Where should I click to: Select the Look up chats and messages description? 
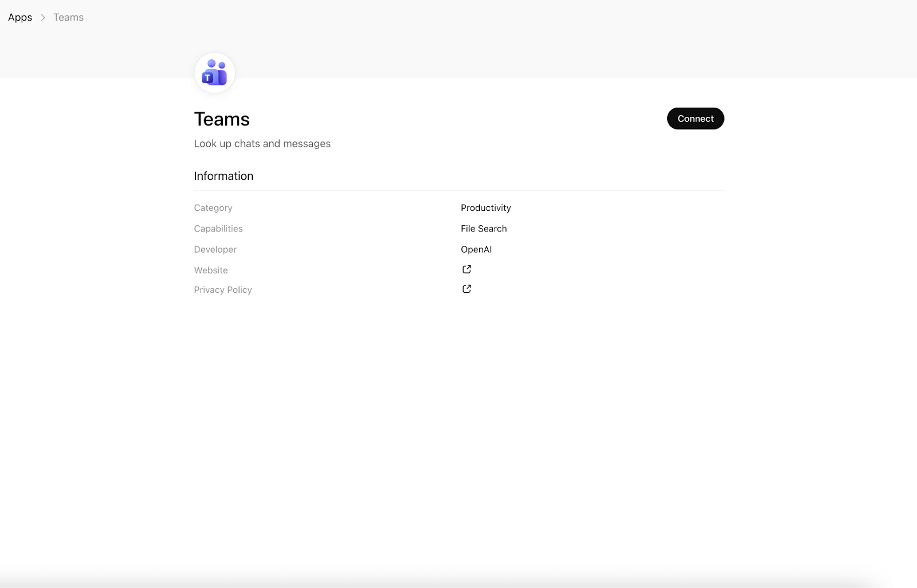click(x=262, y=143)
